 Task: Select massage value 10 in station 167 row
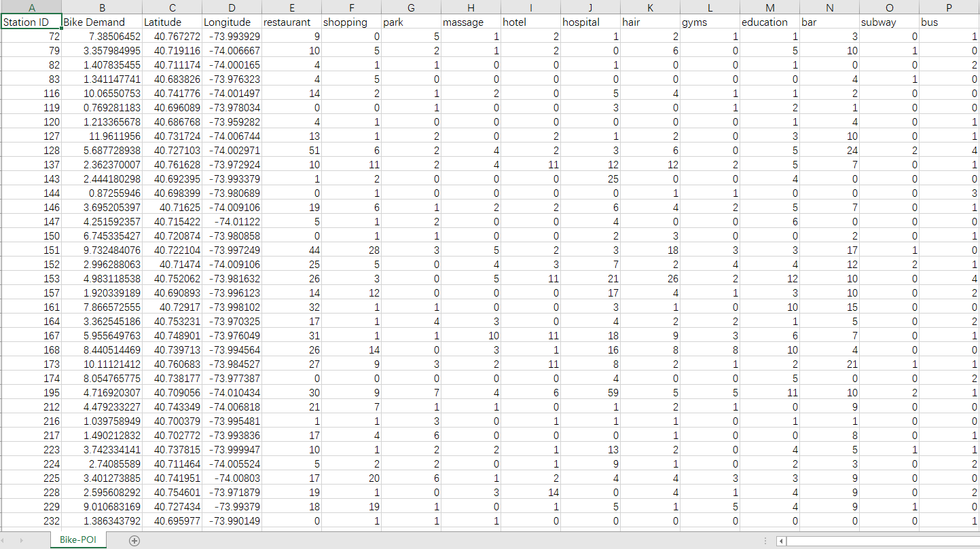pyautogui.click(x=471, y=335)
